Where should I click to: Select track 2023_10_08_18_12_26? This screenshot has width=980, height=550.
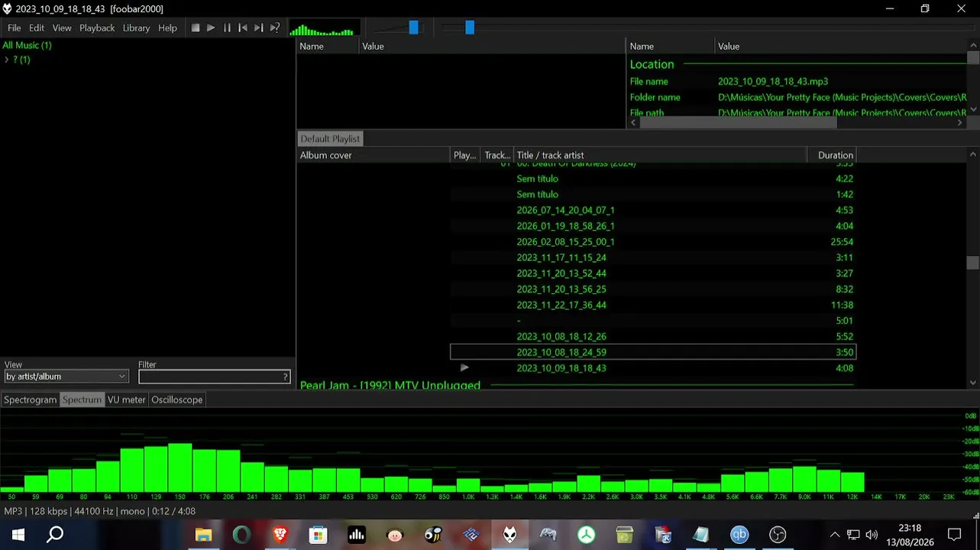[x=653, y=337]
